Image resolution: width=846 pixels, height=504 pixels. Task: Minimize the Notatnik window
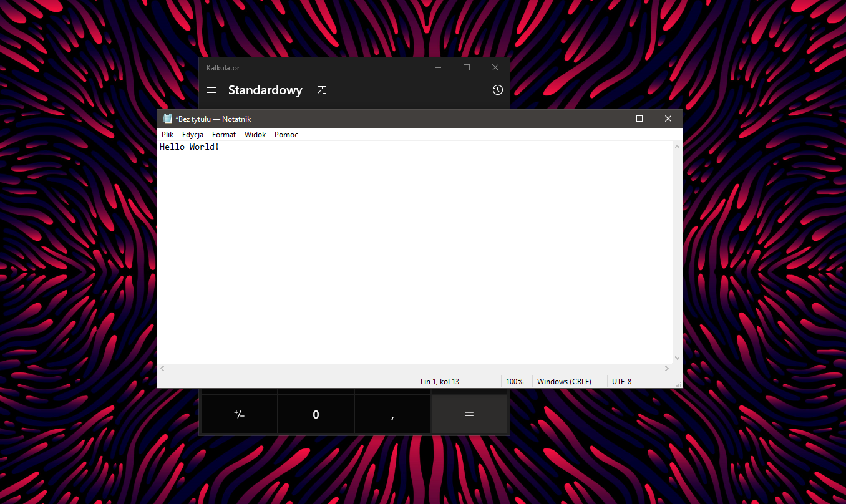click(611, 119)
